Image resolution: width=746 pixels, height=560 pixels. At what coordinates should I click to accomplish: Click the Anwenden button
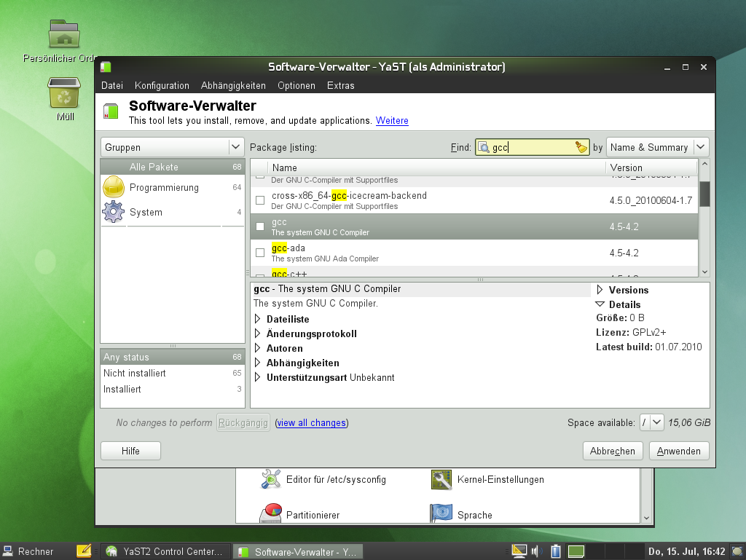tap(679, 451)
